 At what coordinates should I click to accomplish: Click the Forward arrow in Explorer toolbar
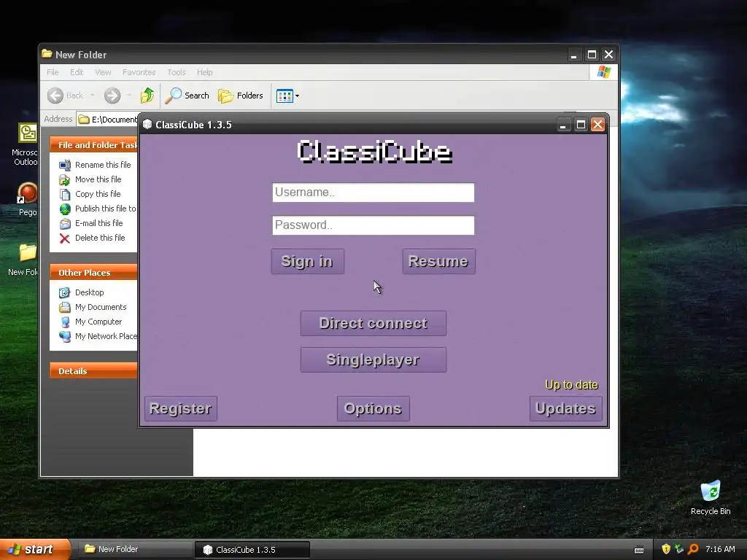[112, 96]
